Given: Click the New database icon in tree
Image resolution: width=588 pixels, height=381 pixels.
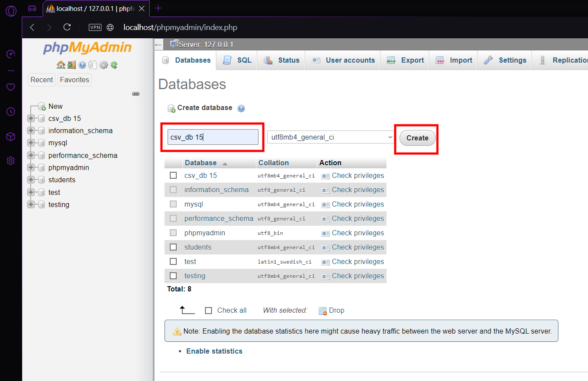Looking at the screenshot, I should pyautogui.click(x=42, y=107).
